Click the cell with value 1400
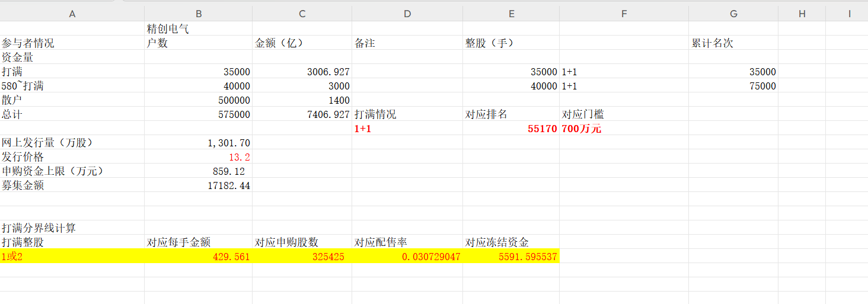868x304 pixels. [302, 100]
